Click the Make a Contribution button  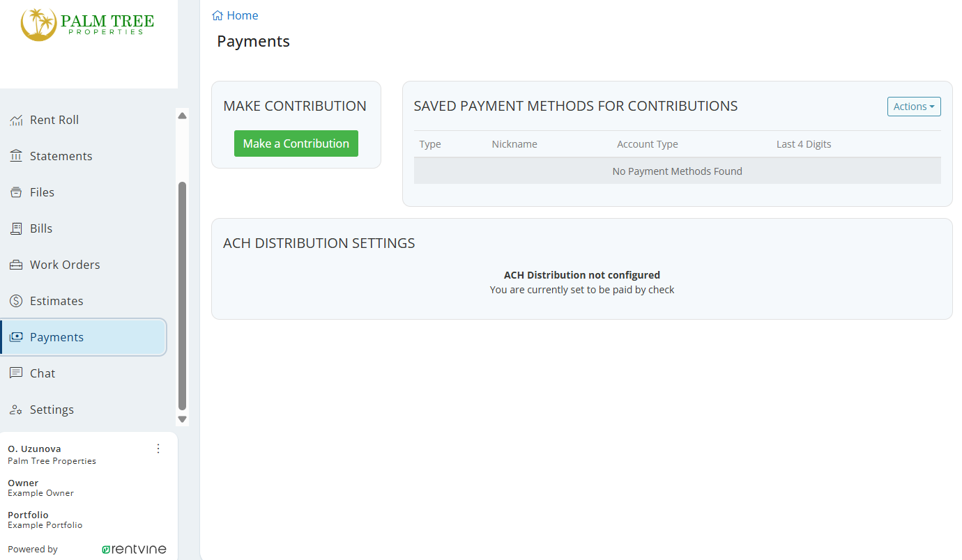pyautogui.click(x=296, y=143)
